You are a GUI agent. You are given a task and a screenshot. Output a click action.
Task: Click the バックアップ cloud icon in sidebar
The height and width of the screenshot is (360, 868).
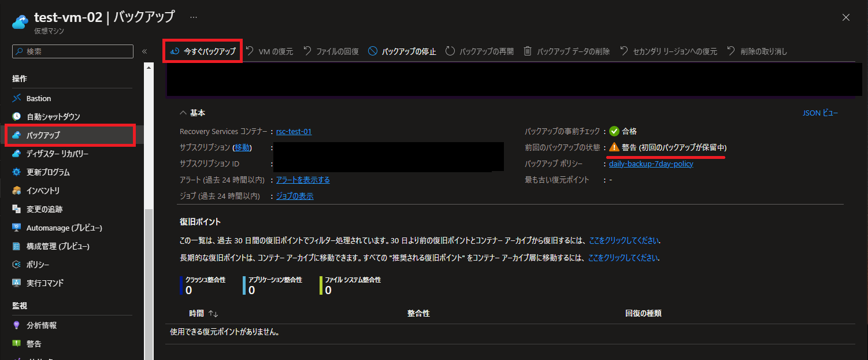tap(17, 135)
